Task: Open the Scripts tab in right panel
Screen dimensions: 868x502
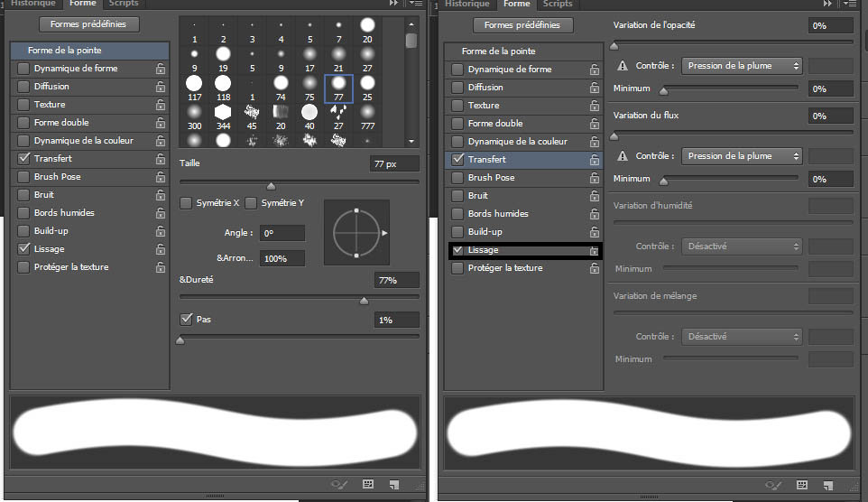Action: pyautogui.click(x=558, y=5)
